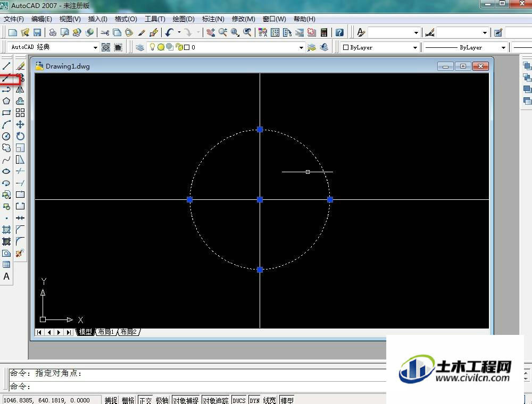Toggle 捕捉 snap mode in status bar
Screen dimensions: 532x404
tap(111, 400)
